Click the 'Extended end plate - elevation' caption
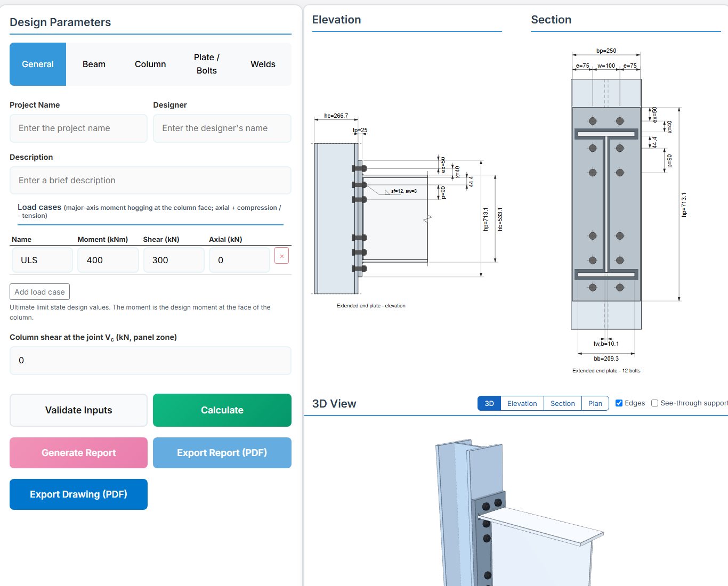728x586 pixels. pos(371,306)
